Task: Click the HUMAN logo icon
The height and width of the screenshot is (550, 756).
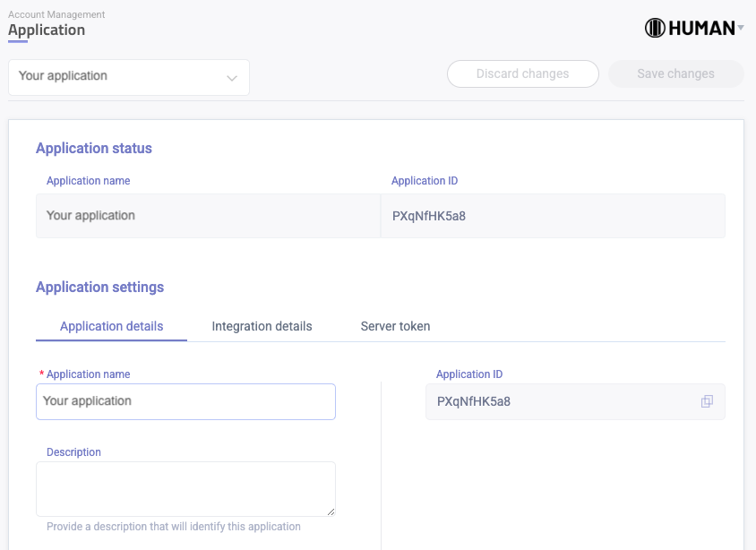Action: 655,27
